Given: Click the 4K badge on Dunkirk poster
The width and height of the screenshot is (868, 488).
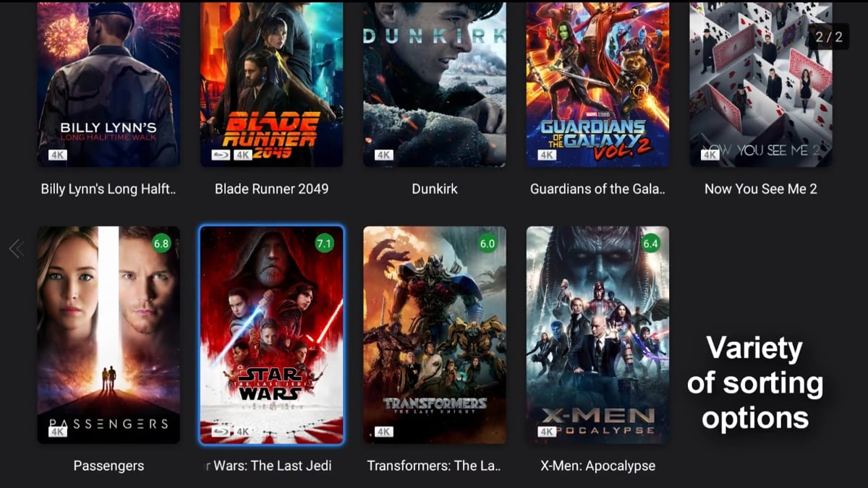Looking at the screenshot, I should [384, 155].
